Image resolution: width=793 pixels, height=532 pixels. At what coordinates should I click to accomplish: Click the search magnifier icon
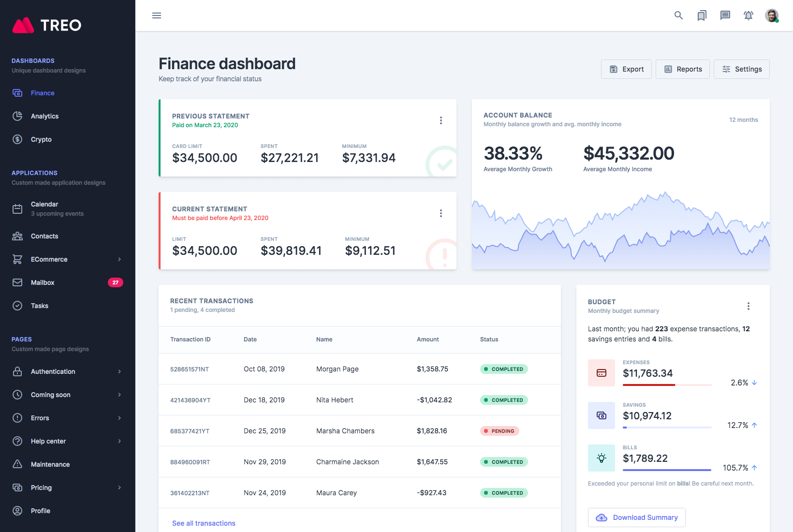tap(678, 15)
